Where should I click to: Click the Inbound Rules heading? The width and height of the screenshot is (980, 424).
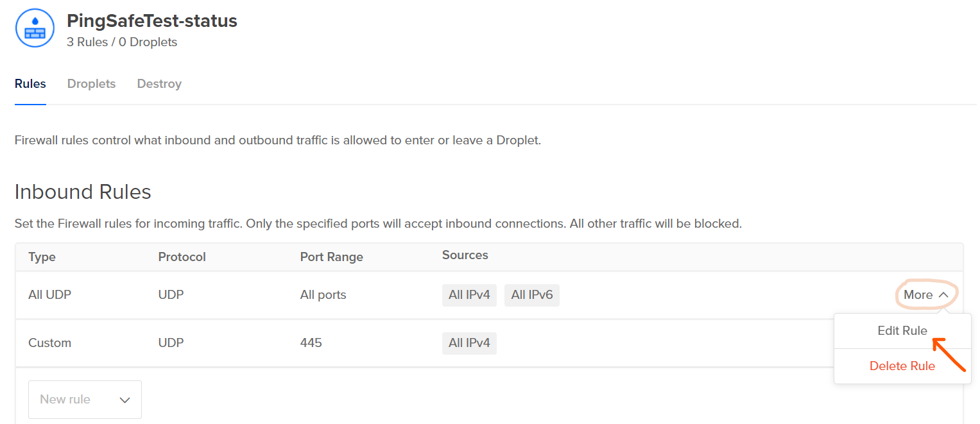tap(83, 192)
